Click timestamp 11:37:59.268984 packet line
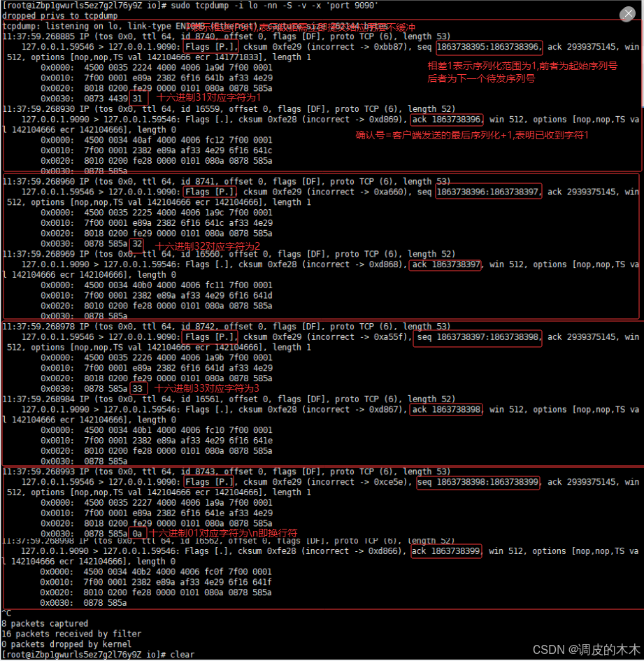Image resolution: width=644 pixels, height=661 pixels. pos(229,399)
